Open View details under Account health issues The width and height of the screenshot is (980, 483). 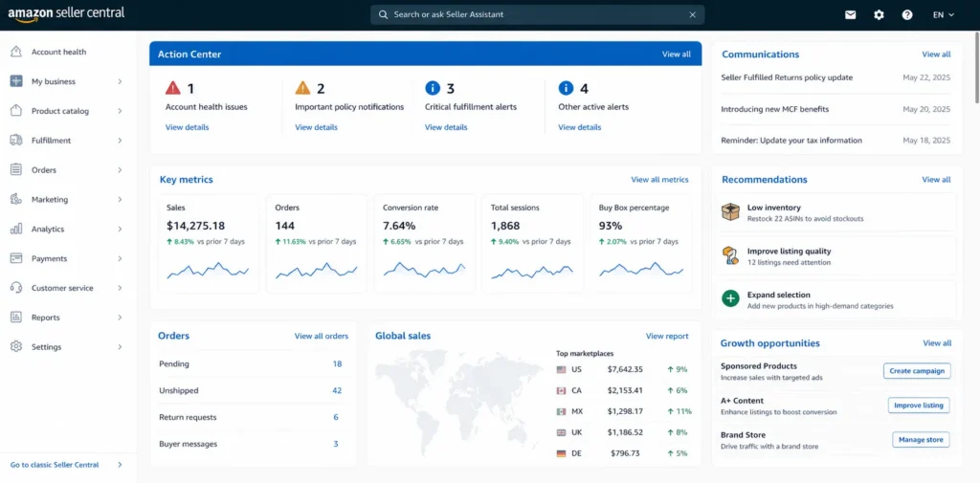(x=187, y=127)
